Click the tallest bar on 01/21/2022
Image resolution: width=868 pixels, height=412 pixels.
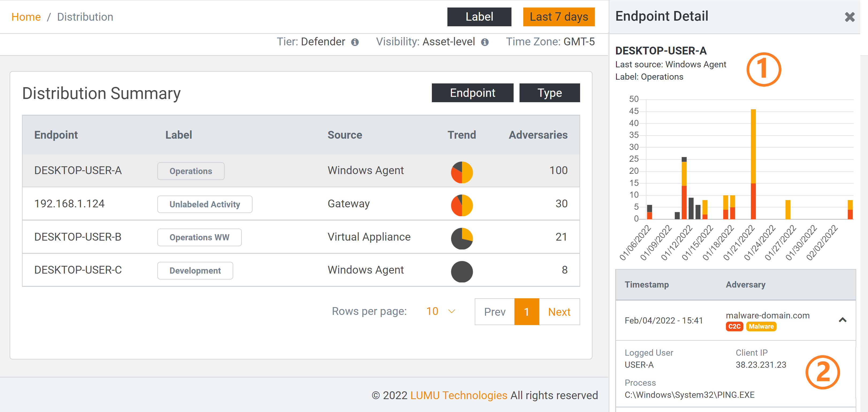[753, 162]
